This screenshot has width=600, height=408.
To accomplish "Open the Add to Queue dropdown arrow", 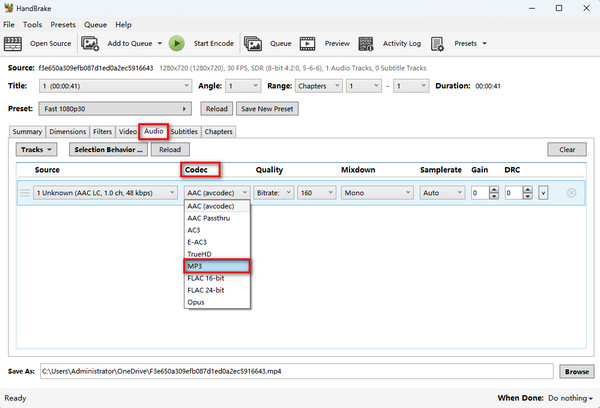I will click(160, 44).
